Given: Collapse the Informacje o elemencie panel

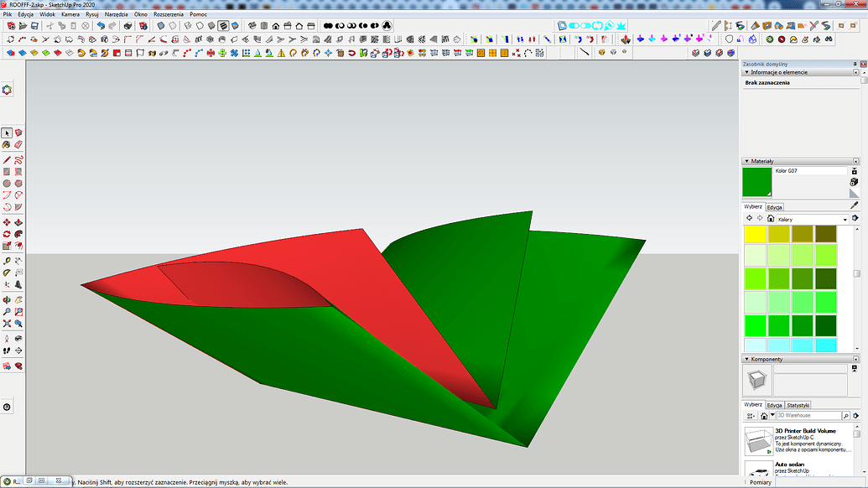Looking at the screenshot, I should point(747,71).
